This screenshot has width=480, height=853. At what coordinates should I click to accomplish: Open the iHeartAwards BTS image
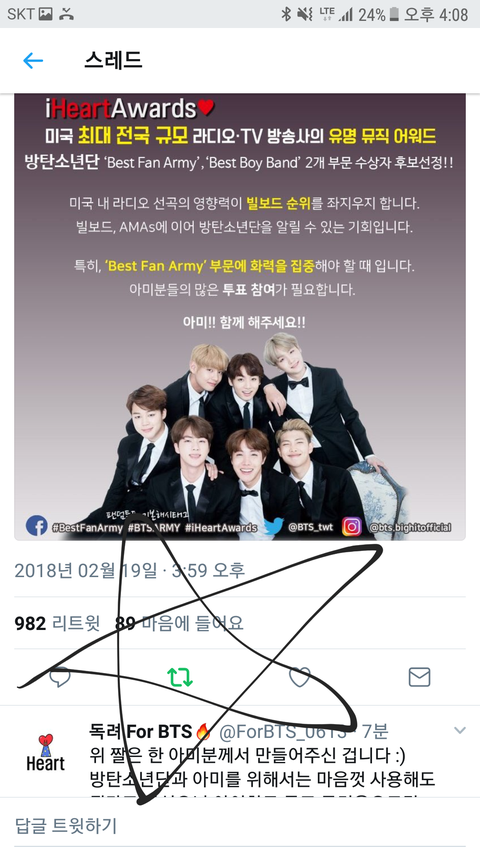(240, 317)
